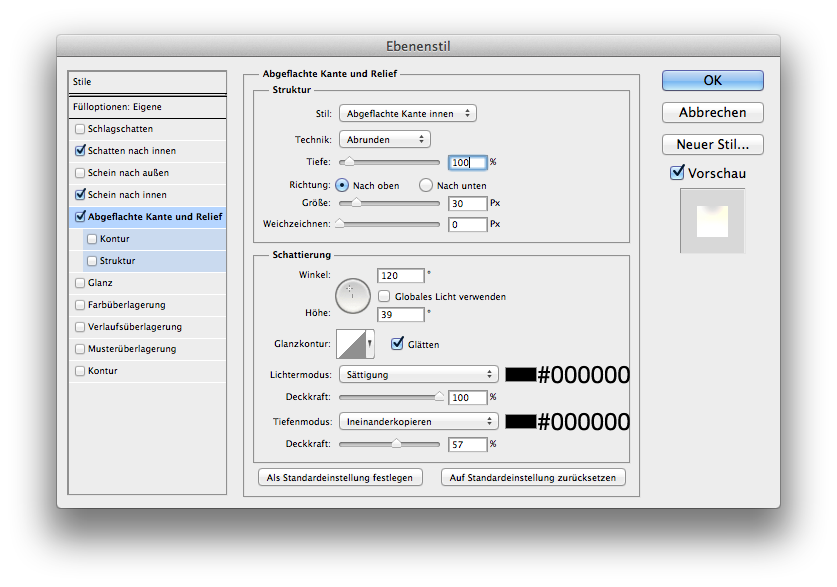
Task: Disable the Glätten checkbox
Action: [397, 344]
